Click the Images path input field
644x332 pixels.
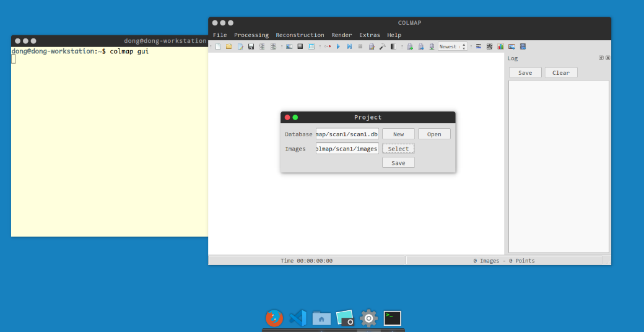tap(347, 148)
